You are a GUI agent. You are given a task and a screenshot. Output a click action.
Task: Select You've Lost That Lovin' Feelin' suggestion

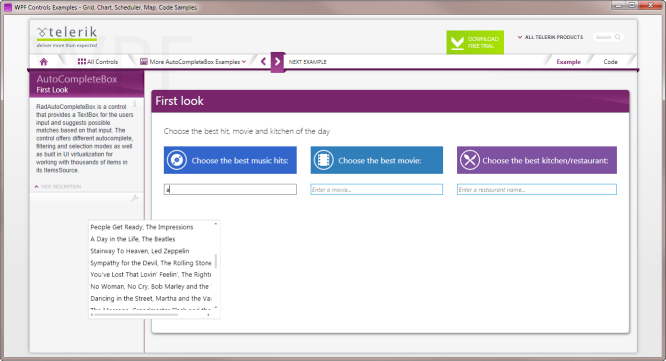(x=151, y=275)
